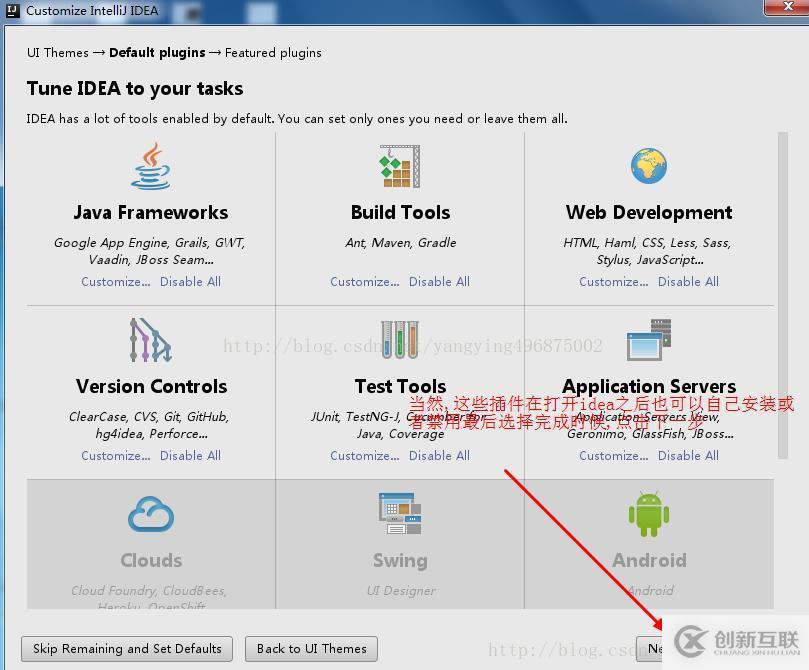Disable All Version Controls plugins
Image resolution: width=809 pixels, height=670 pixels.
(190, 455)
